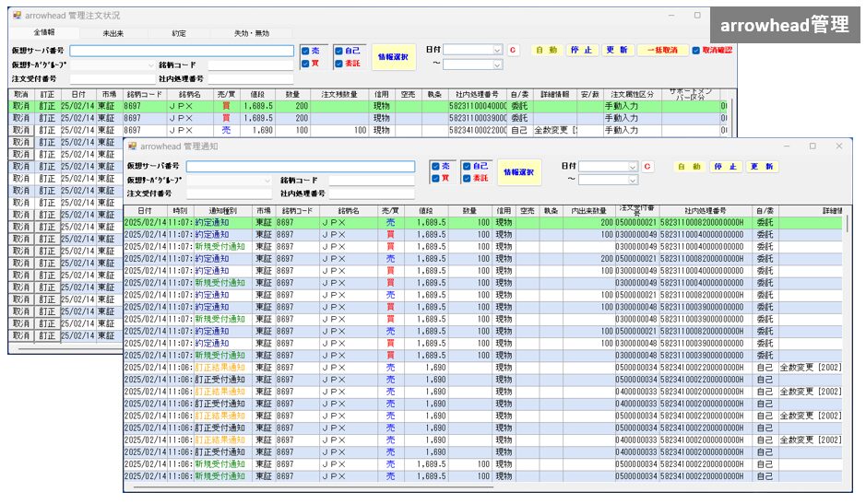Click 内出来数量 column header in 管理通知
This screenshot has width=866, height=504.
coord(588,211)
